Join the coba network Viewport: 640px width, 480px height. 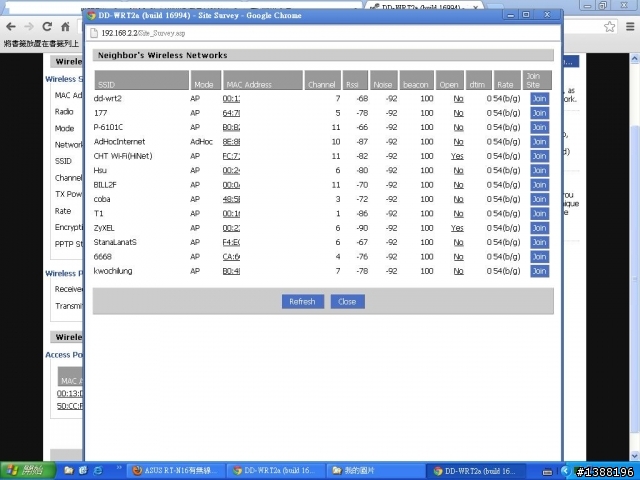coord(539,199)
